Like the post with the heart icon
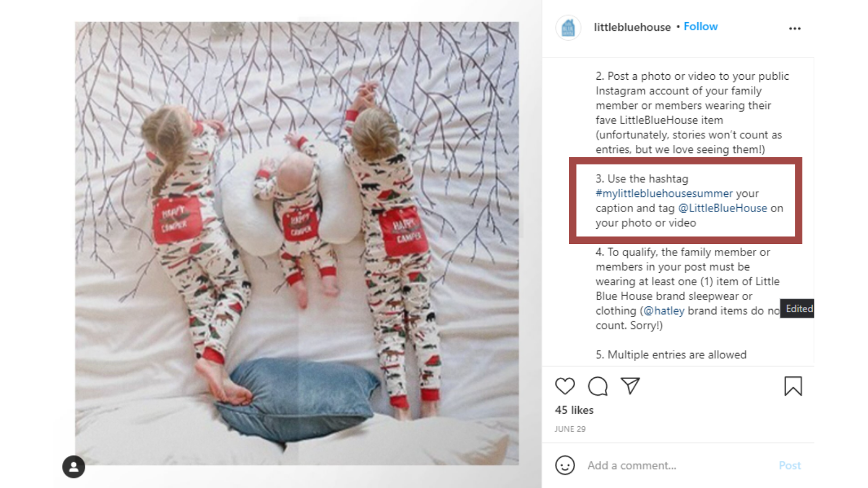The image size is (868, 488). pos(565,386)
